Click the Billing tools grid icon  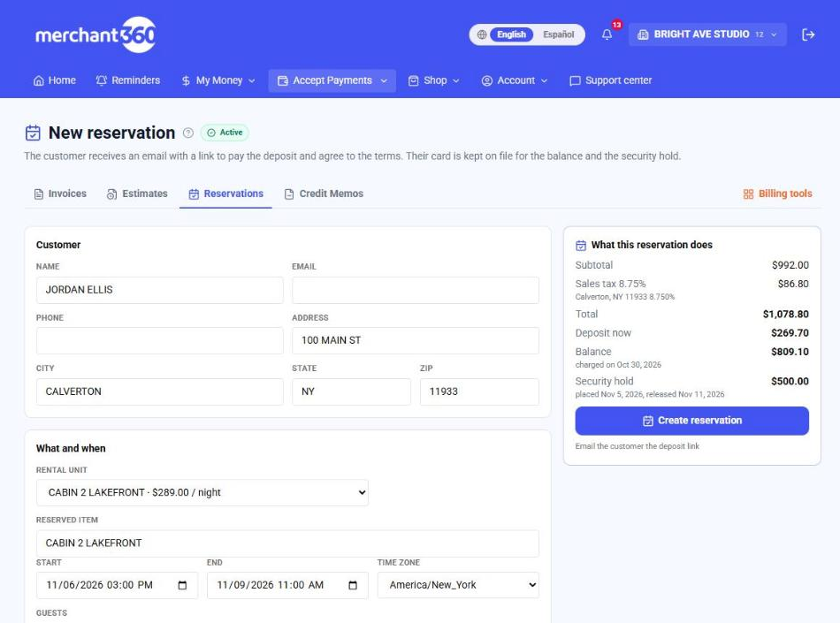[x=748, y=194]
